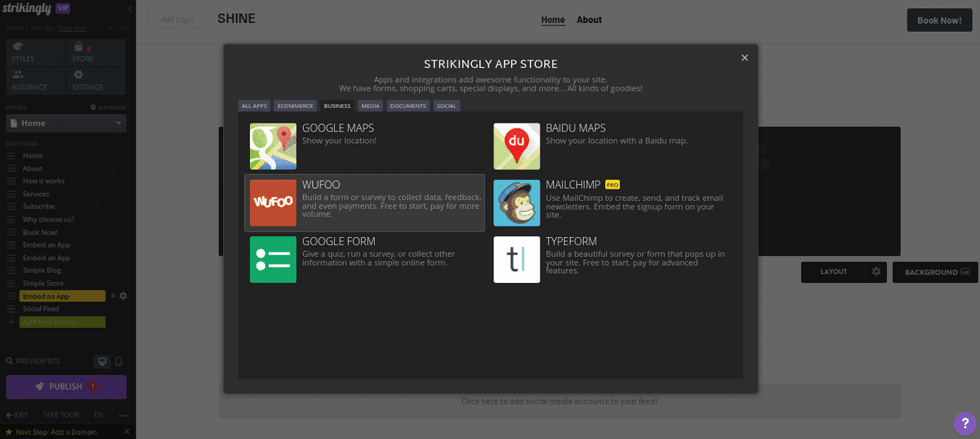Viewport: 980px width, 439px height.
Task: Switch to the Ecommerce tab
Action: coord(295,105)
